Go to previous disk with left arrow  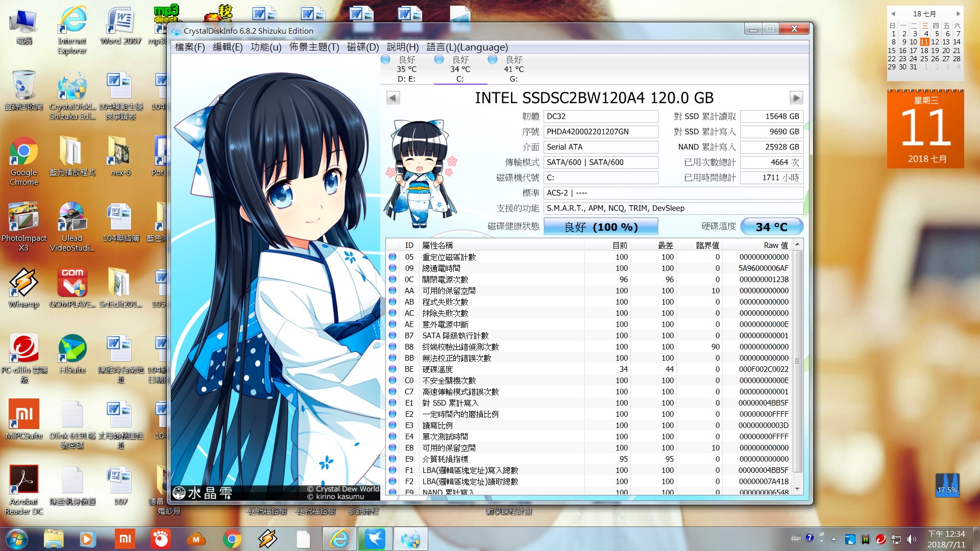tap(393, 97)
